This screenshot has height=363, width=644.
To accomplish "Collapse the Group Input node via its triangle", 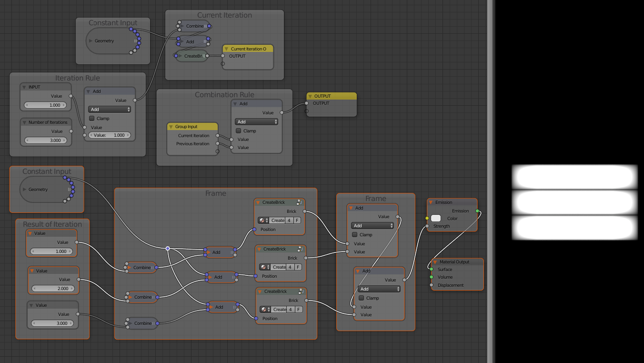I will click(171, 127).
